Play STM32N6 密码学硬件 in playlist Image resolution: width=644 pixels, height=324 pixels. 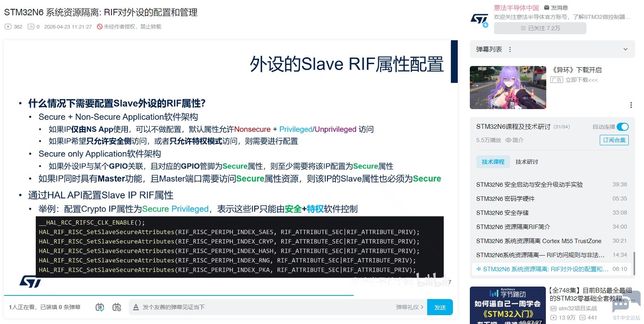tap(551, 198)
